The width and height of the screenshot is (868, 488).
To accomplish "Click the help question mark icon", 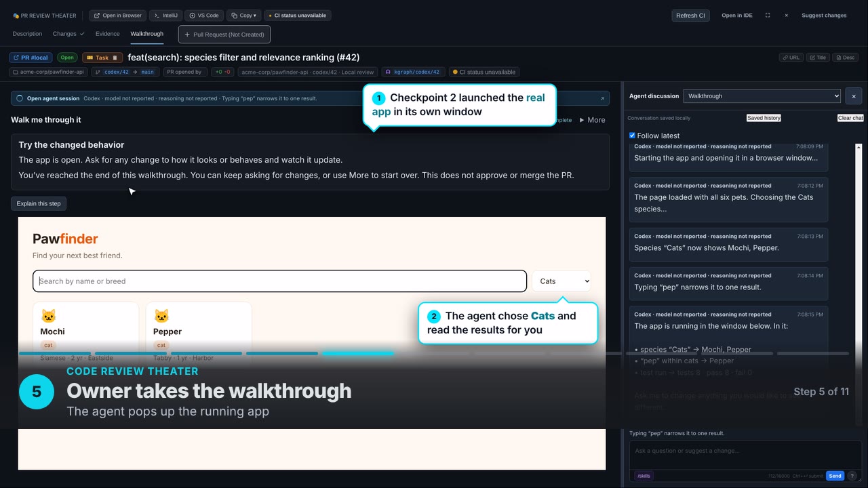I will point(853,476).
